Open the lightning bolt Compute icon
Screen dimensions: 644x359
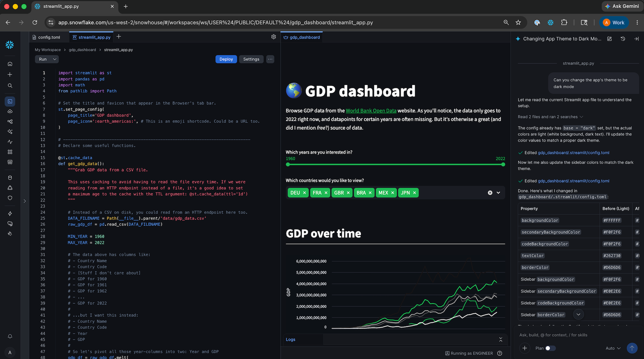point(10,213)
